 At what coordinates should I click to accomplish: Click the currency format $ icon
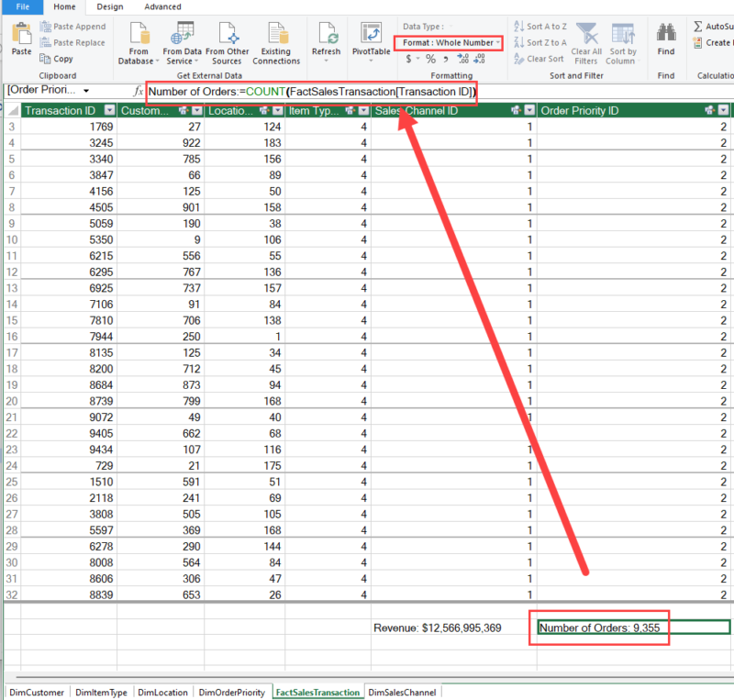click(409, 58)
